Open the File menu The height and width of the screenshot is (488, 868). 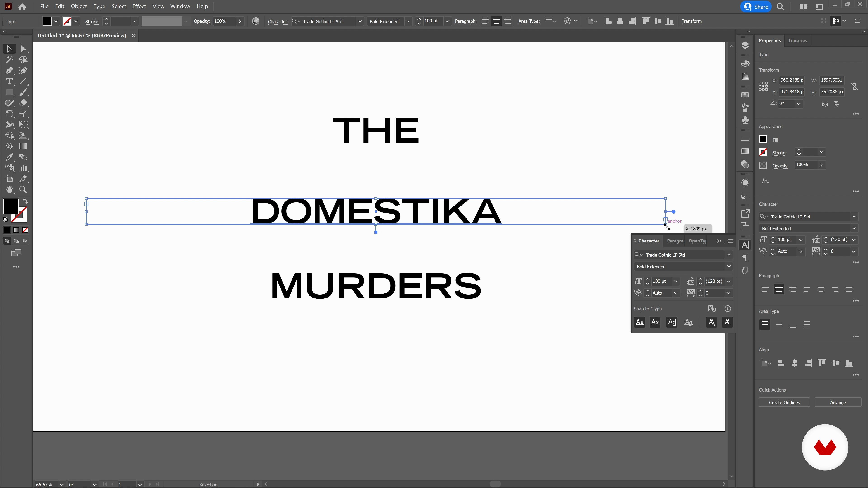(x=44, y=6)
